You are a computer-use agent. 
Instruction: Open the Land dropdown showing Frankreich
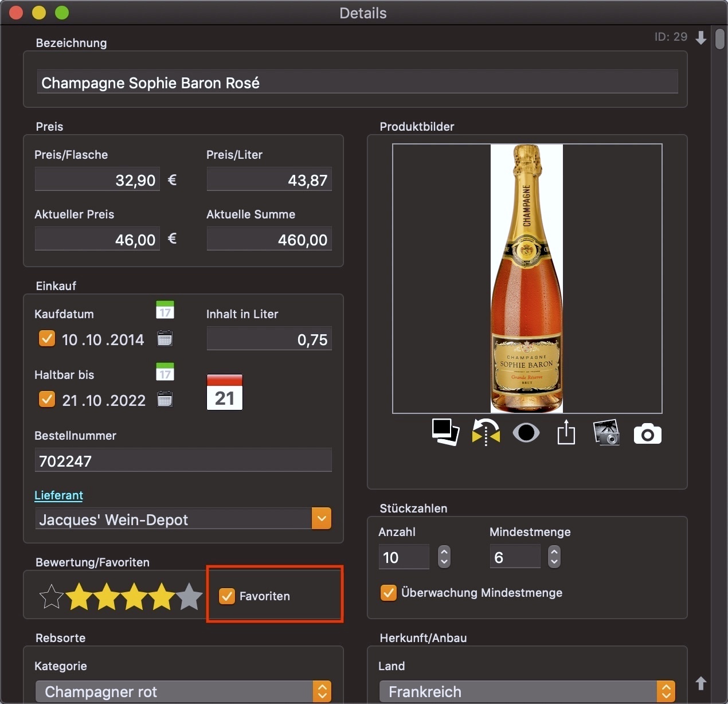[527, 691]
